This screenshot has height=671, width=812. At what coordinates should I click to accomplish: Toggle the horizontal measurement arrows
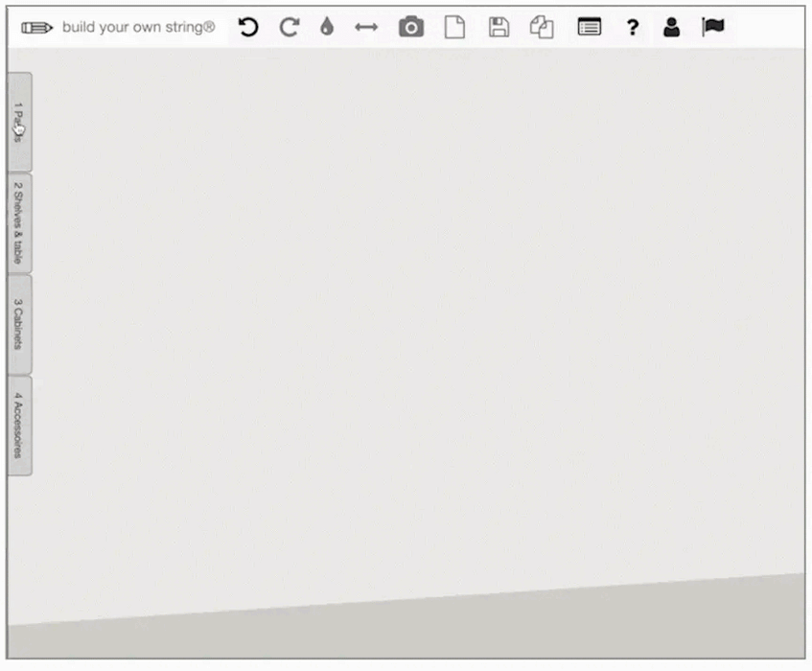click(x=366, y=28)
